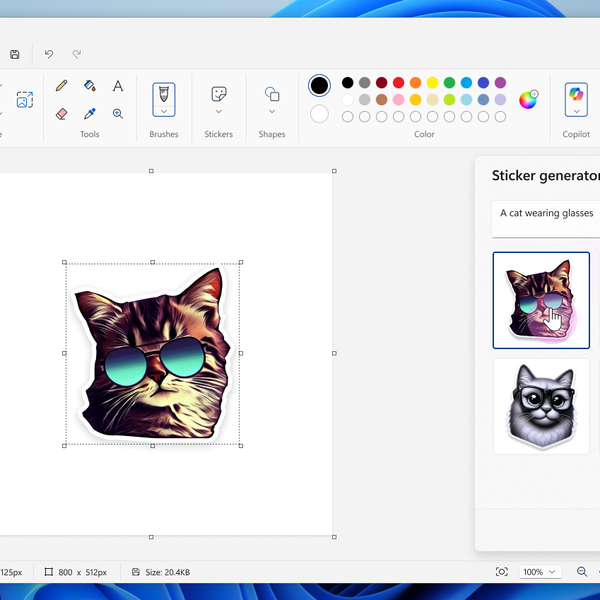Select the Color picker eyedropper
600x600 pixels.
90,114
